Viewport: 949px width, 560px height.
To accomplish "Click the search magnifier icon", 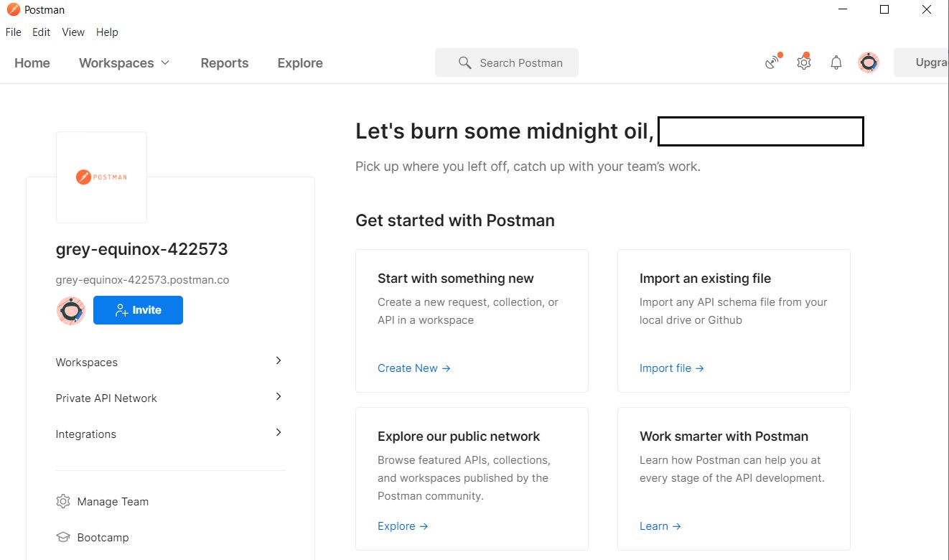I will coord(464,63).
